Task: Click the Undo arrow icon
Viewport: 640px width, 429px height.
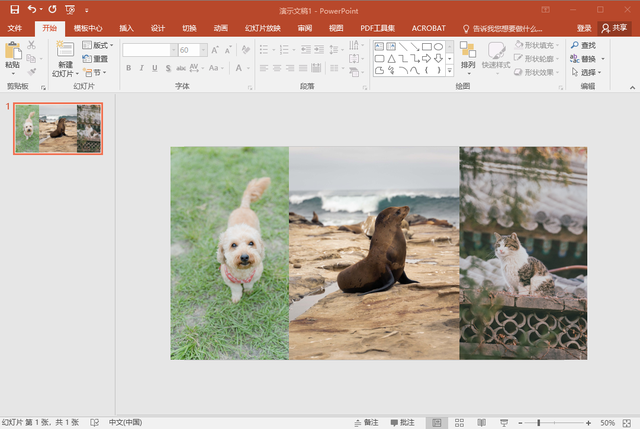Action: (31, 9)
